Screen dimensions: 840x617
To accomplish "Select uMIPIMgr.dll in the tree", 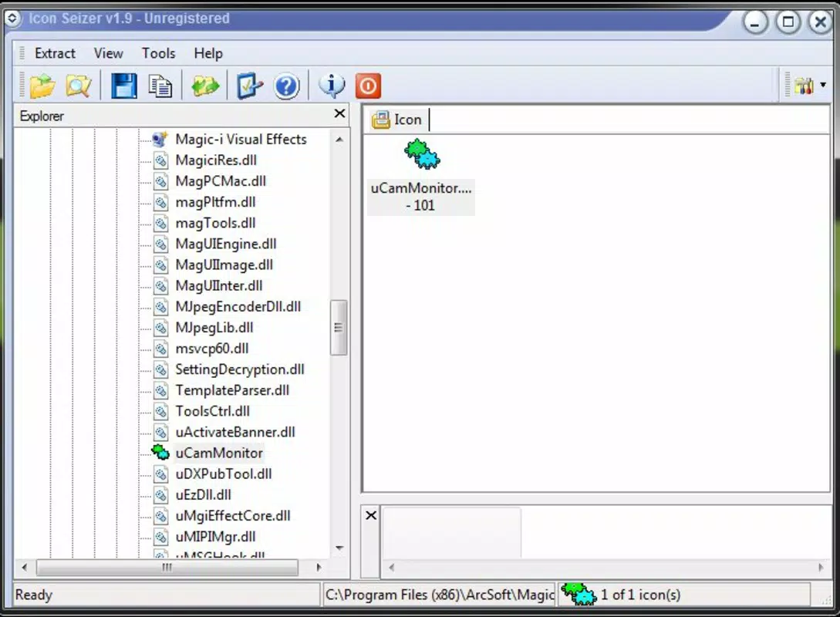I will coord(215,536).
